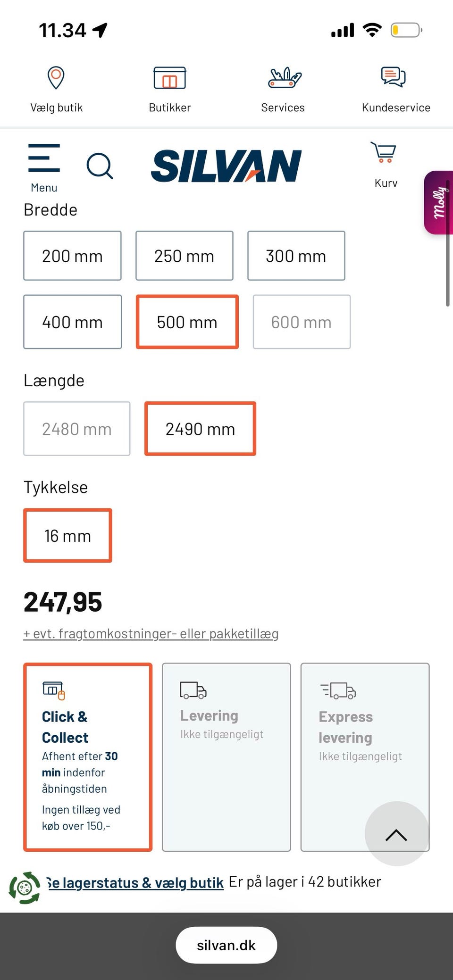Tap the Services tools icon
The image size is (453, 980).
click(283, 78)
